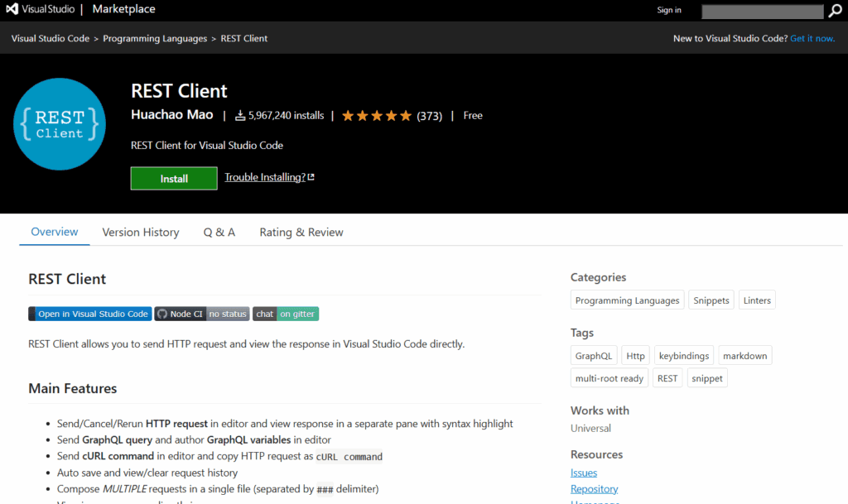Click the (373) review count
848x504 pixels.
pos(430,116)
